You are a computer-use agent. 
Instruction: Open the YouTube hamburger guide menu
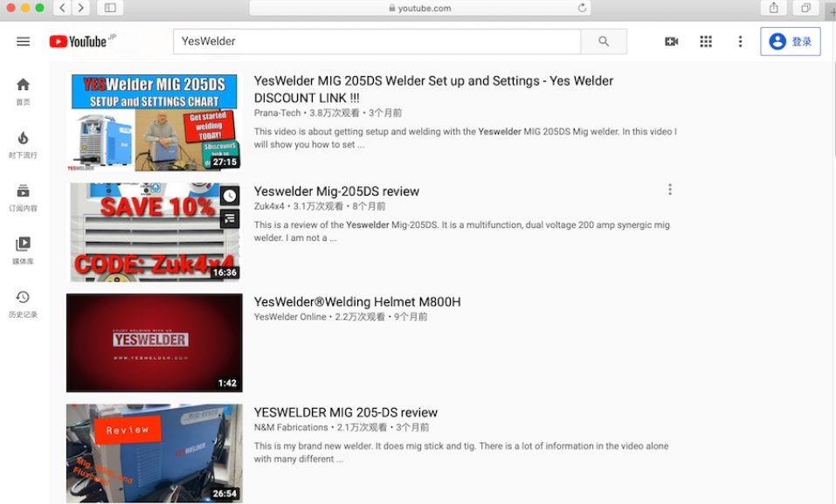23,41
